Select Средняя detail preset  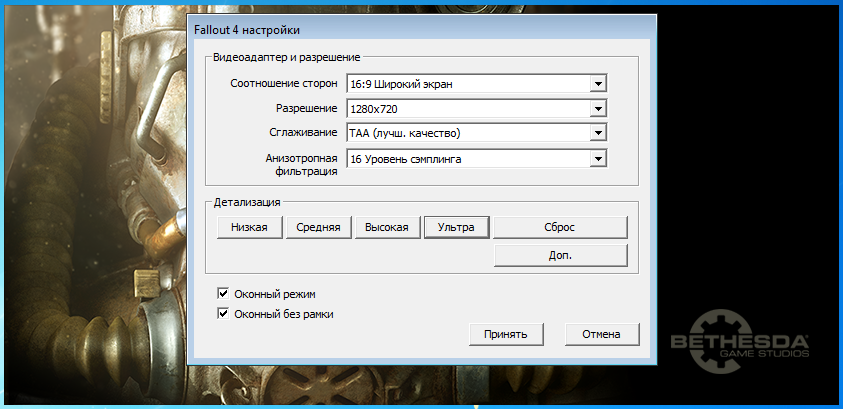[x=318, y=227]
